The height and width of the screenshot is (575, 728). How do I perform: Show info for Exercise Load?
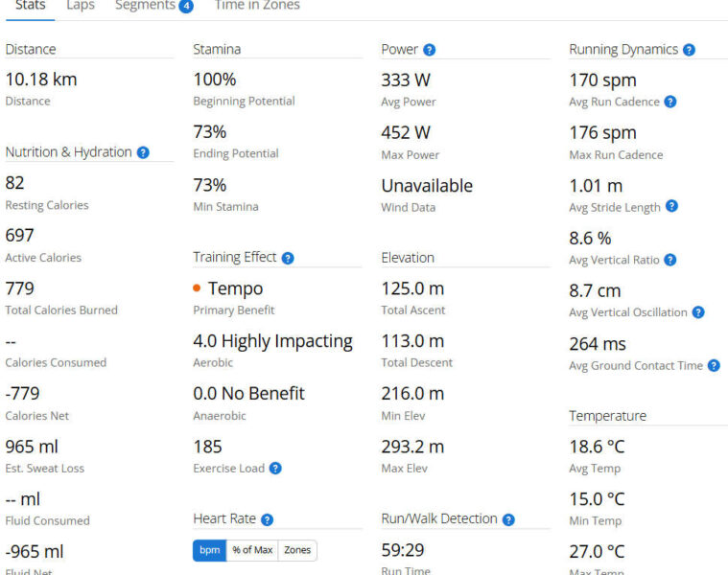pyautogui.click(x=275, y=469)
